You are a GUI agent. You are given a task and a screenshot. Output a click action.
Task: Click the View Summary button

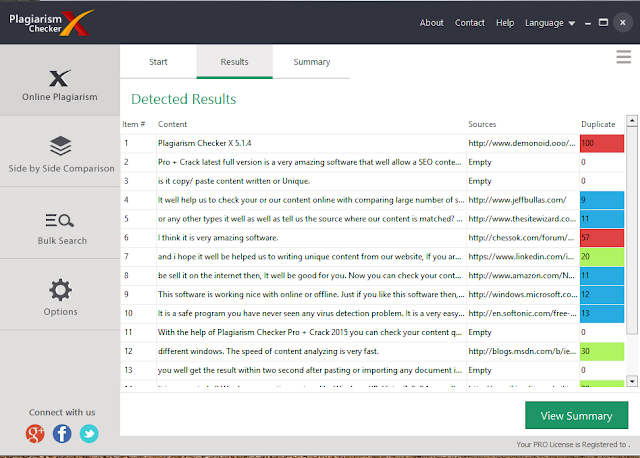click(576, 415)
